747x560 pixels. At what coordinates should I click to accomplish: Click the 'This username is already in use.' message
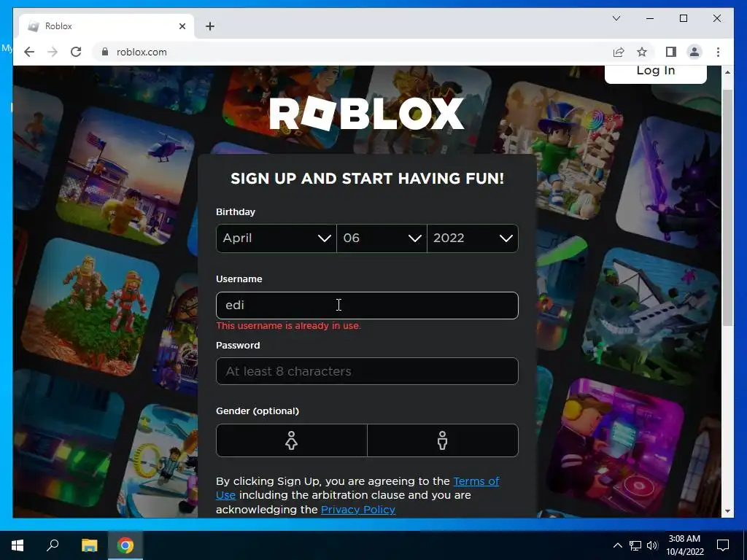[x=288, y=326]
